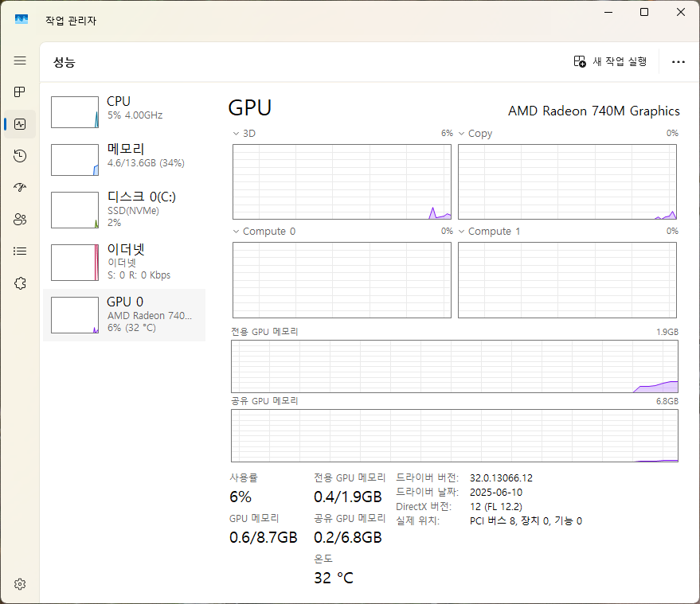Click the PCI 버스 8 location text

pos(526,521)
